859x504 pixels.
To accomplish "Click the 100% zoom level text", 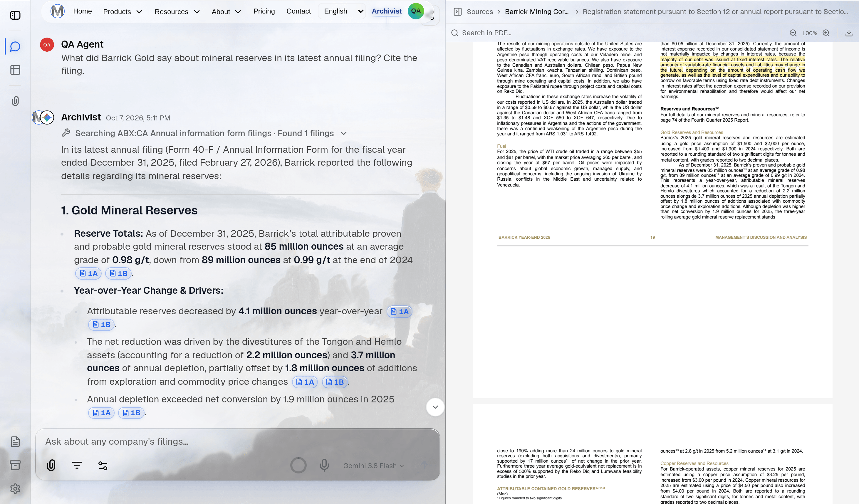I will [810, 33].
